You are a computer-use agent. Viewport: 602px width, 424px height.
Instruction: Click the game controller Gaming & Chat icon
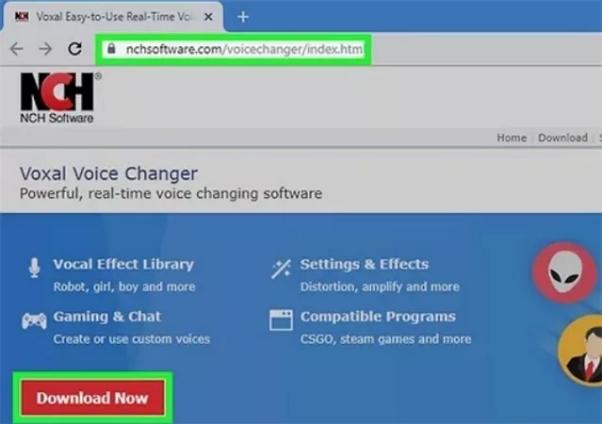[34, 320]
